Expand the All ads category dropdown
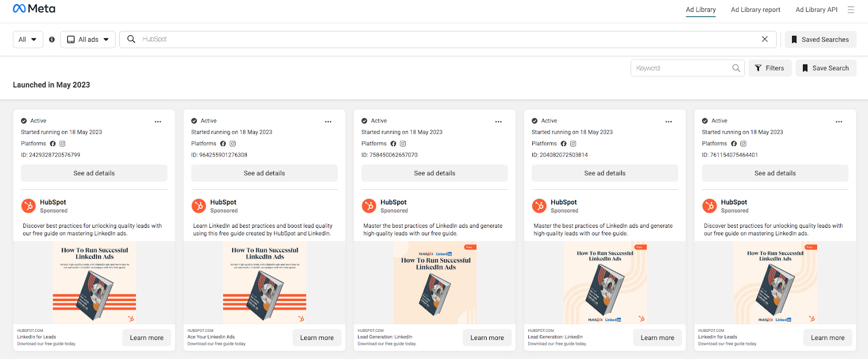 click(x=88, y=40)
